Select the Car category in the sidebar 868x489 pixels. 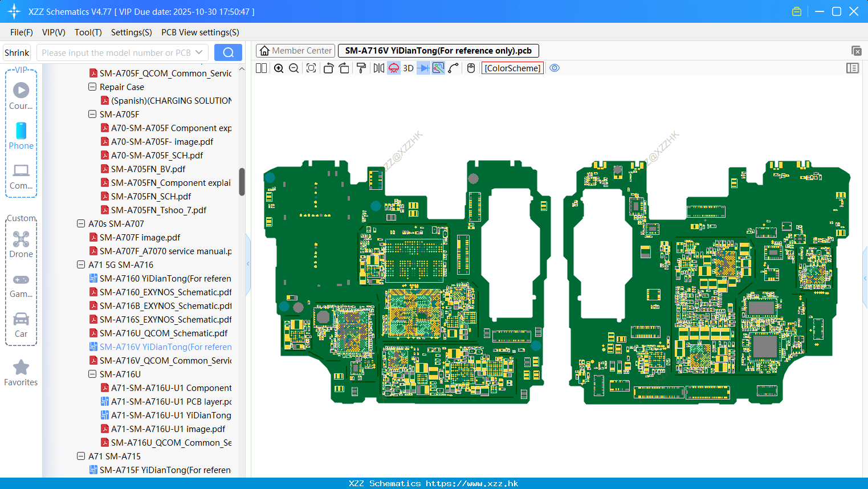click(21, 325)
